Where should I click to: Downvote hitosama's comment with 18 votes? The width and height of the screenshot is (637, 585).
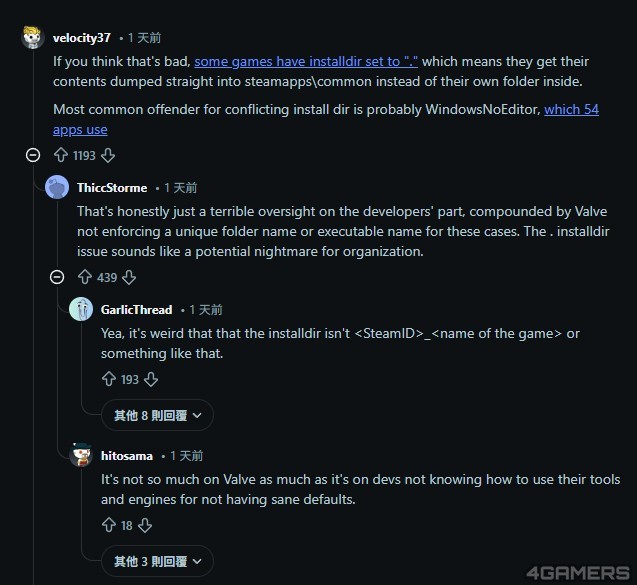click(145, 525)
